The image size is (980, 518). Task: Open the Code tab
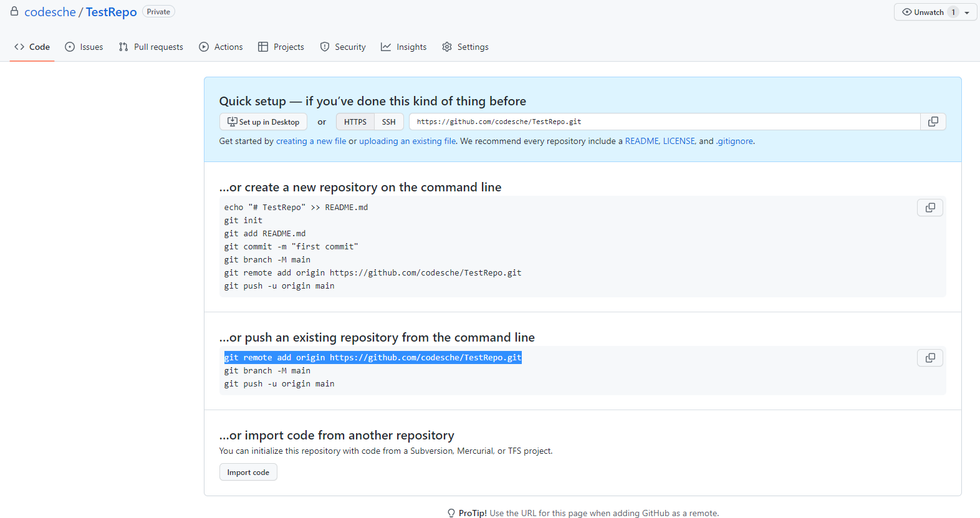click(32, 47)
